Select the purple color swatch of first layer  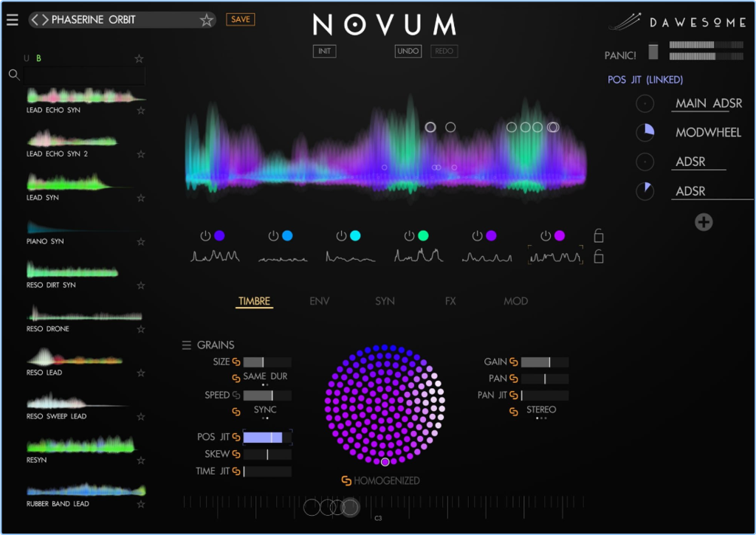(x=219, y=235)
